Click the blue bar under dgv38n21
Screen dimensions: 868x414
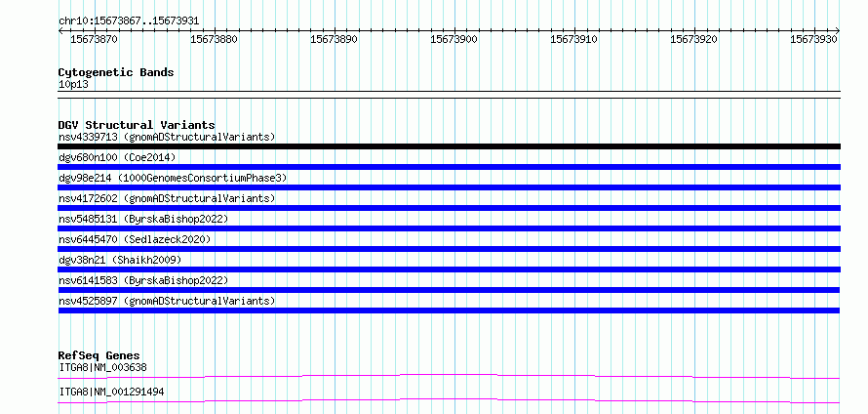[450, 269]
